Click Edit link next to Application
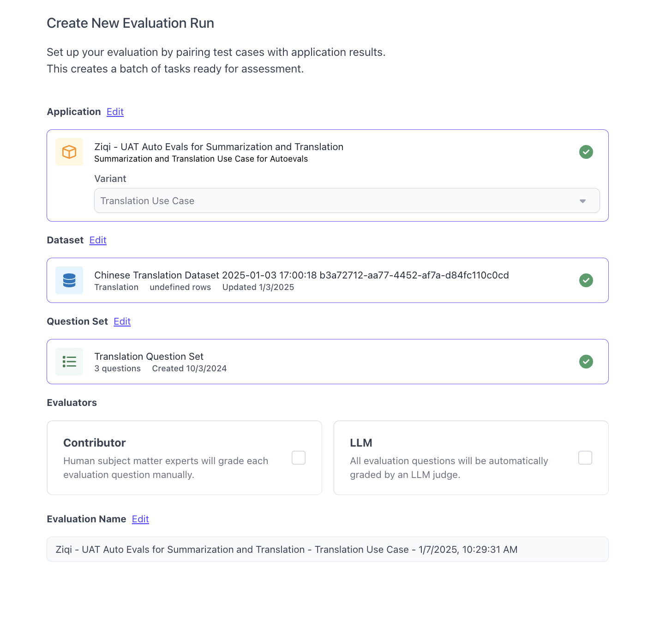The width and height of the screenshot is (672, 629). coord(115,112)
